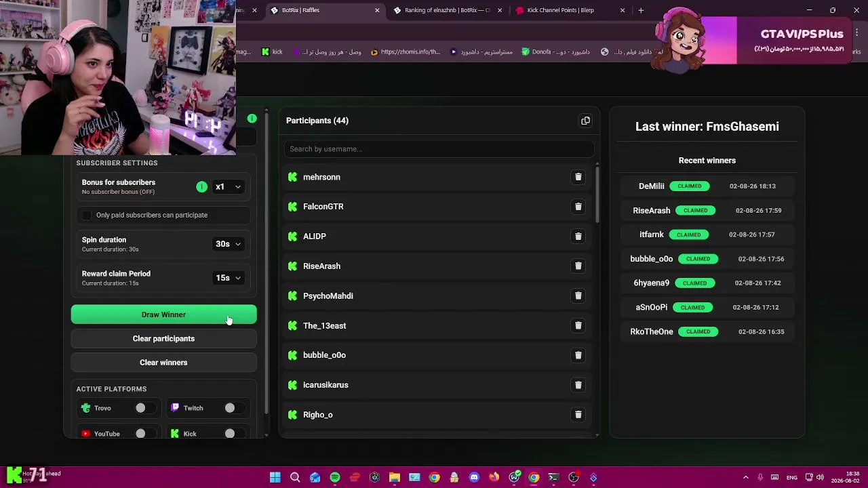Click the Clear participants button
This screenshot has width=868, height=488.
coord(163,339)
